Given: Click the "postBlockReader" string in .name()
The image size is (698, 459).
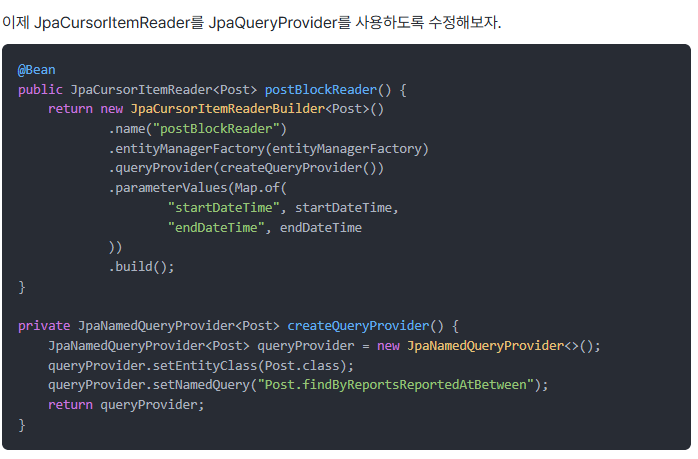Looking at the screenshot, I should click(216, 129).
